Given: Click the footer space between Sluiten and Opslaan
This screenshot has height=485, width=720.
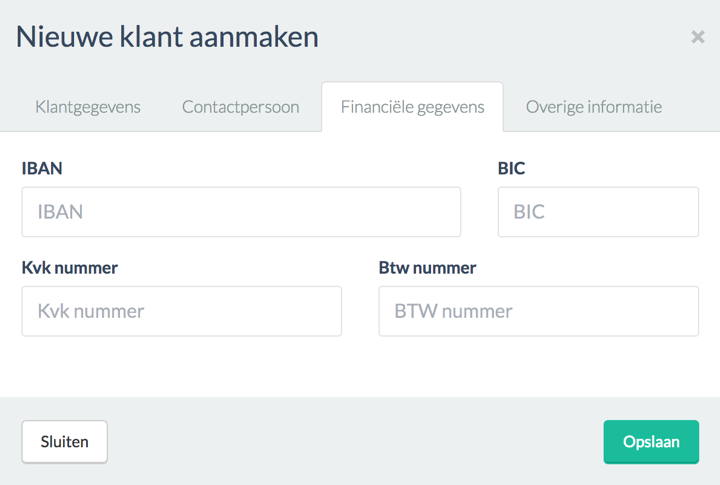Looking at the screenshot, I should [355, 442].
